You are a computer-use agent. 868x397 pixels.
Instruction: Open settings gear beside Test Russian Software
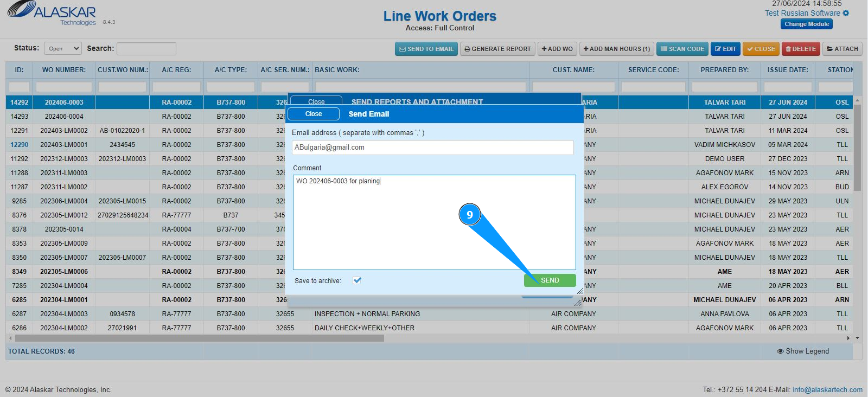coord(846,13)
